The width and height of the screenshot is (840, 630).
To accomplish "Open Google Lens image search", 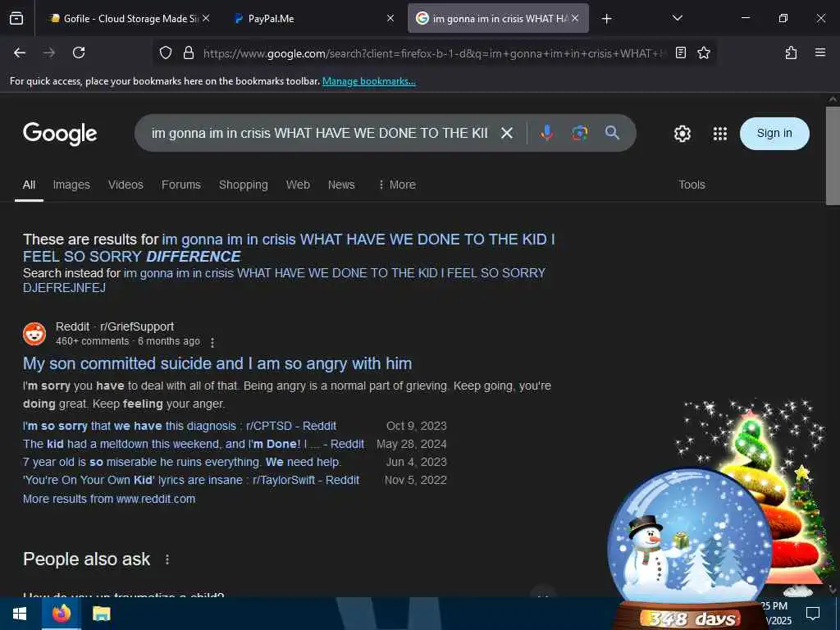I will coord(579,133).
